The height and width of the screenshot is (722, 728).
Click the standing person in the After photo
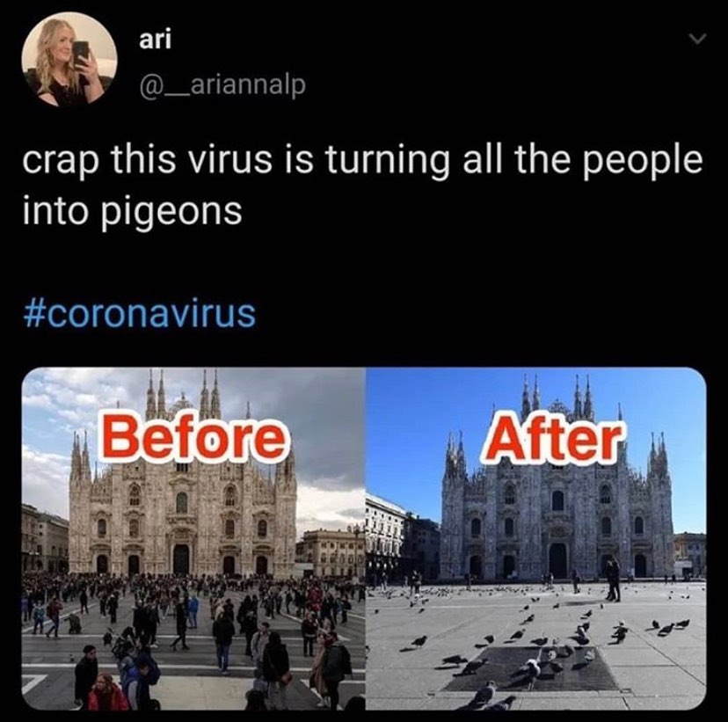tap(613, 578)
